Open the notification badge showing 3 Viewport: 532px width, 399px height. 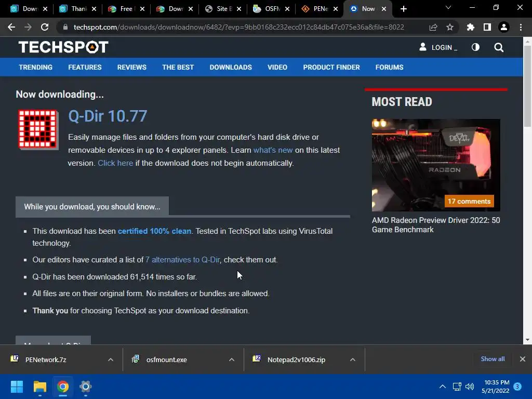(x=517, y=386)
